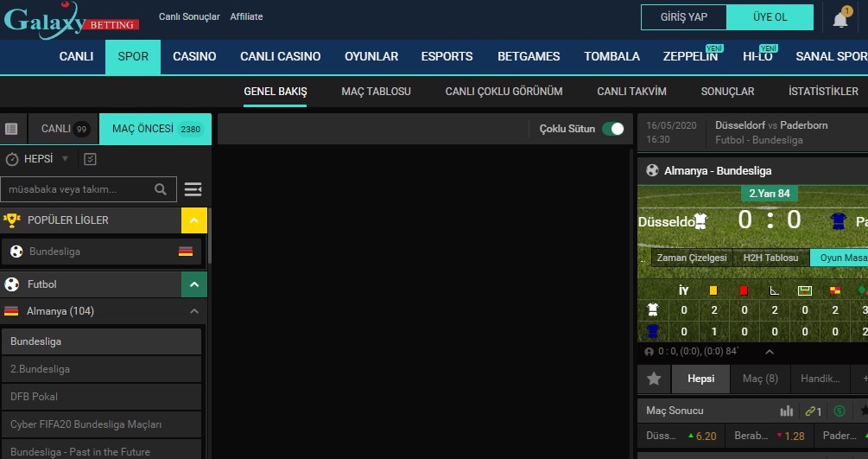The height and width of the screenshot is (459, 868).
Task: Collapse the Futbol section with green chevron
Action: coord(194,284)
